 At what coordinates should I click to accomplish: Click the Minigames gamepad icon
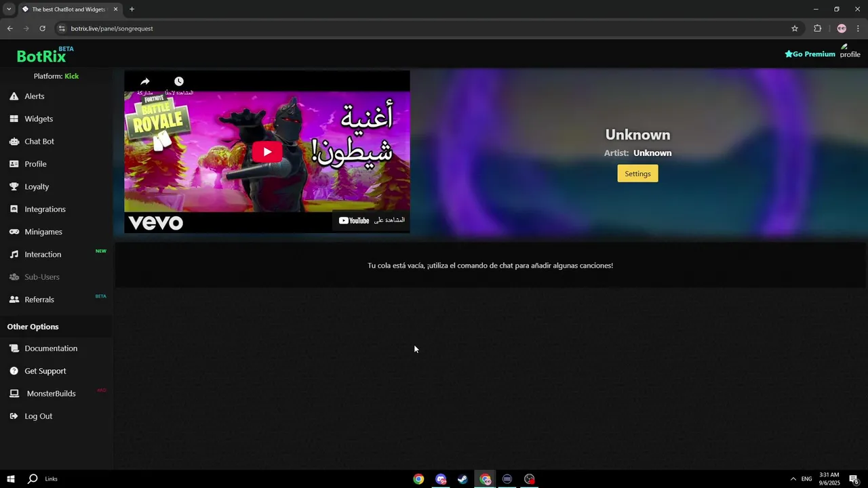click(14, 232)
